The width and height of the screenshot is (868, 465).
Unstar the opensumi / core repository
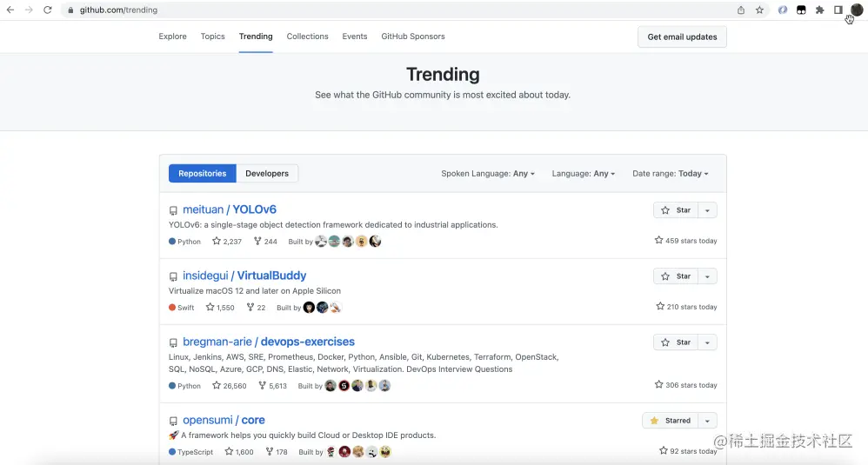[670, 420]
